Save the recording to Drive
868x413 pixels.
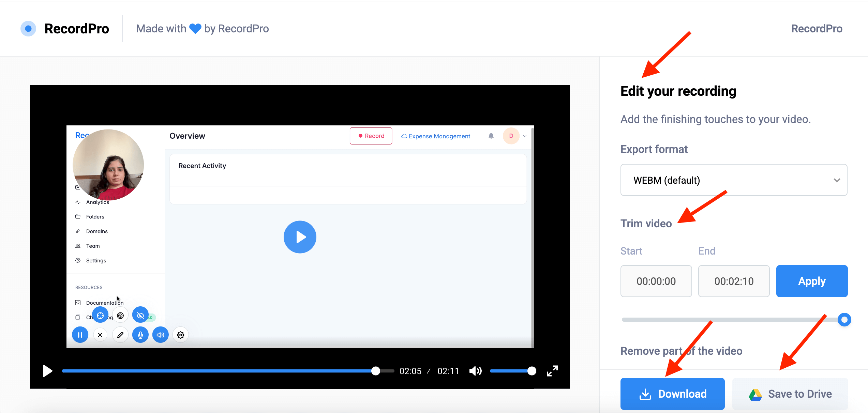click(x=790, y=394)
